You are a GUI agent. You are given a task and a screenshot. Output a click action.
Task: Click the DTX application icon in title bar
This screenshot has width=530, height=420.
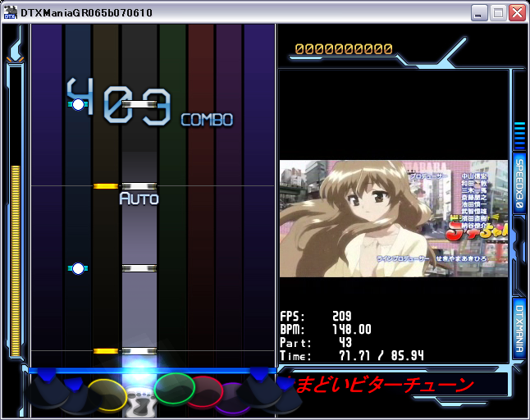[x=10, y=12]
